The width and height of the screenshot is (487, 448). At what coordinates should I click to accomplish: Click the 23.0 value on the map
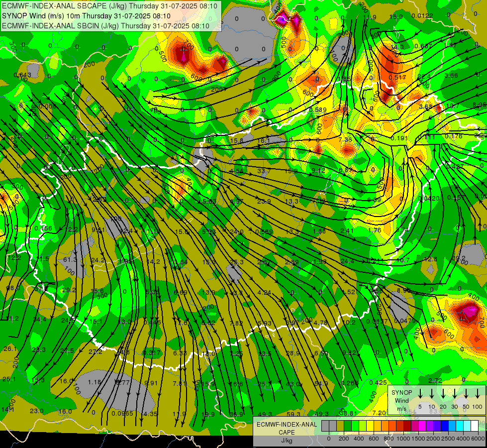(37, 411)
